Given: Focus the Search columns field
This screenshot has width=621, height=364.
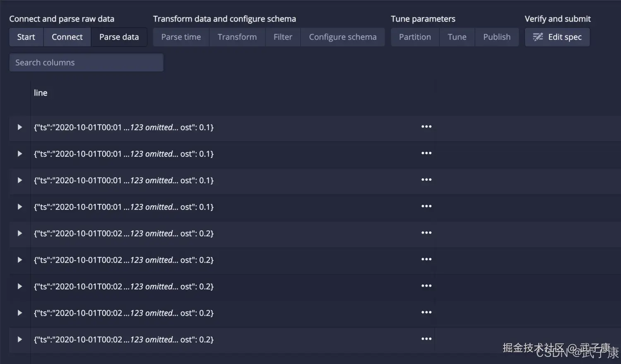Looking at the screenshot, I should [x=86, y=62].
